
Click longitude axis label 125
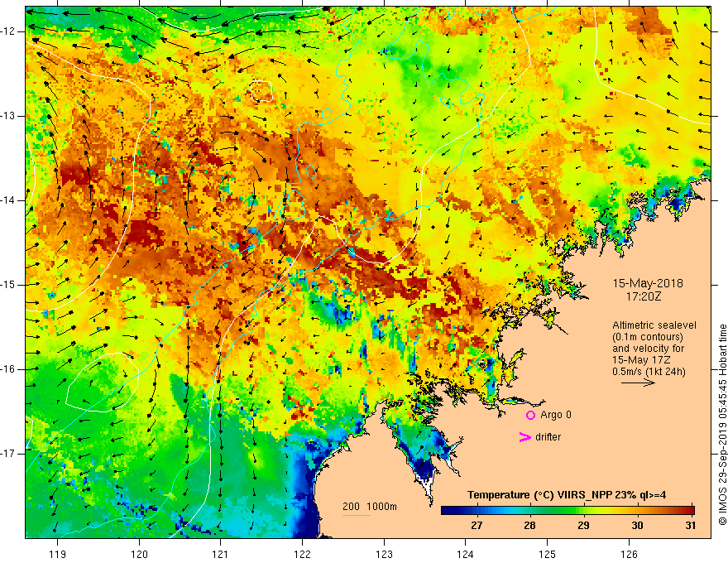(548, 554)
